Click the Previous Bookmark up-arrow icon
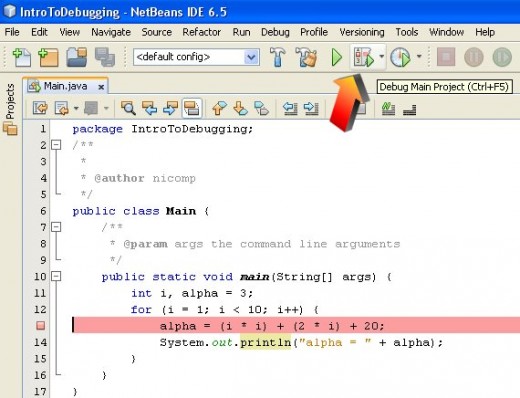The height and width of the screenshot is (398, 520). point(219,108)
